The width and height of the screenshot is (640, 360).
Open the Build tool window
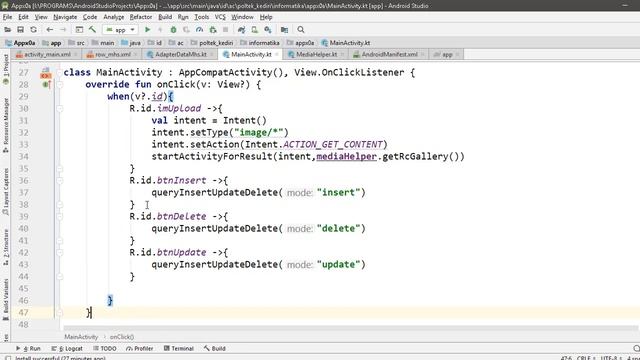[215, 349]
